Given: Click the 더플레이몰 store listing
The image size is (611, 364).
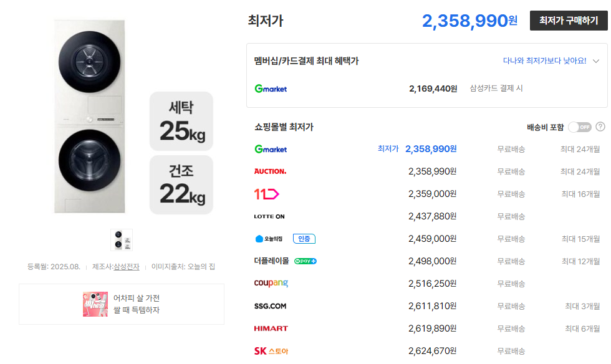Looking at the screenshot, I should [x=271, y=261].
